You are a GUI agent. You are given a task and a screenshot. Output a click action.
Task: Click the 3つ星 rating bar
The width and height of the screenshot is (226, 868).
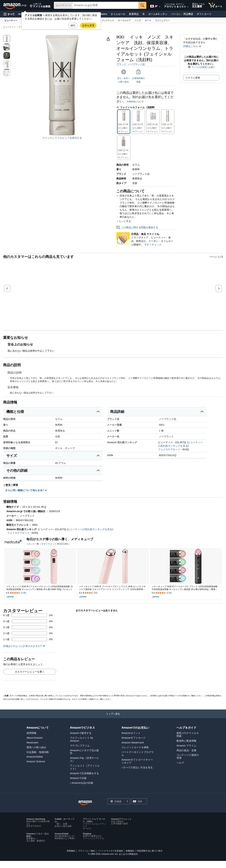click(29, 627)
